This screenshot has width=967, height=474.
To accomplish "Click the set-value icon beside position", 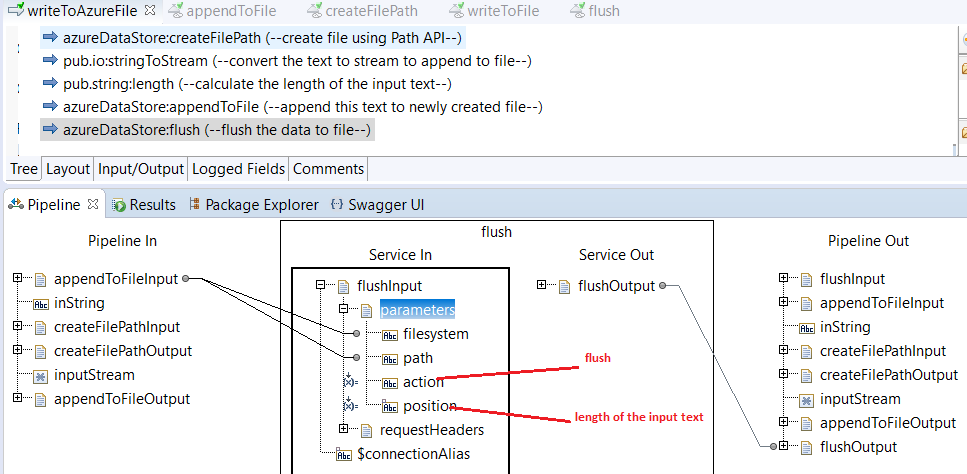I will tap(350, 404).
